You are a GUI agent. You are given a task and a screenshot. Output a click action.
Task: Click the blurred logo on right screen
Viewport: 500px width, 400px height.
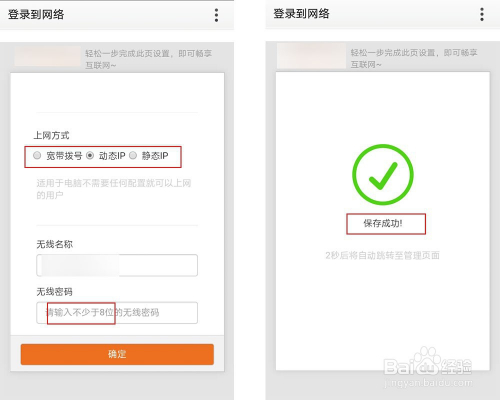pyautogui.click(x=311, y=56)
